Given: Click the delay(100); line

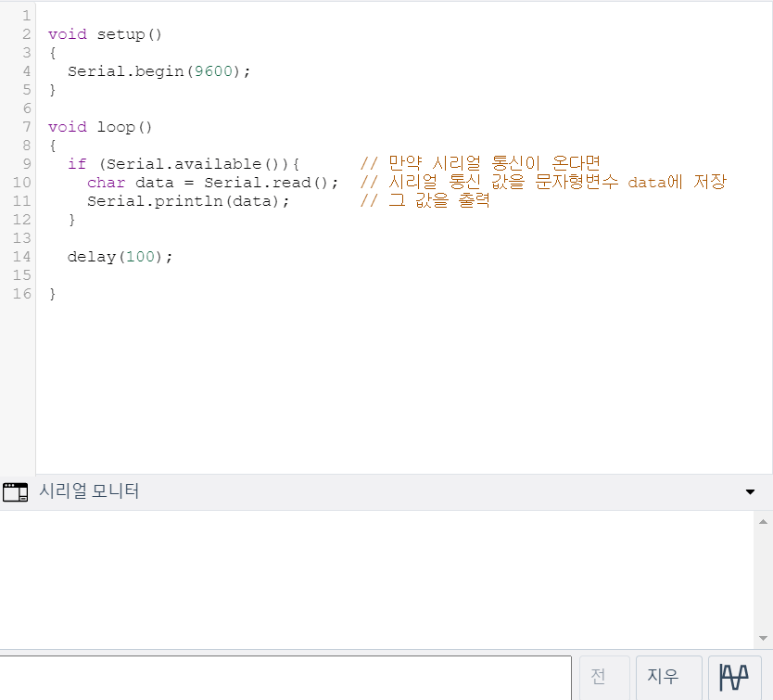Looking at the screenshot, I should 120,257.
